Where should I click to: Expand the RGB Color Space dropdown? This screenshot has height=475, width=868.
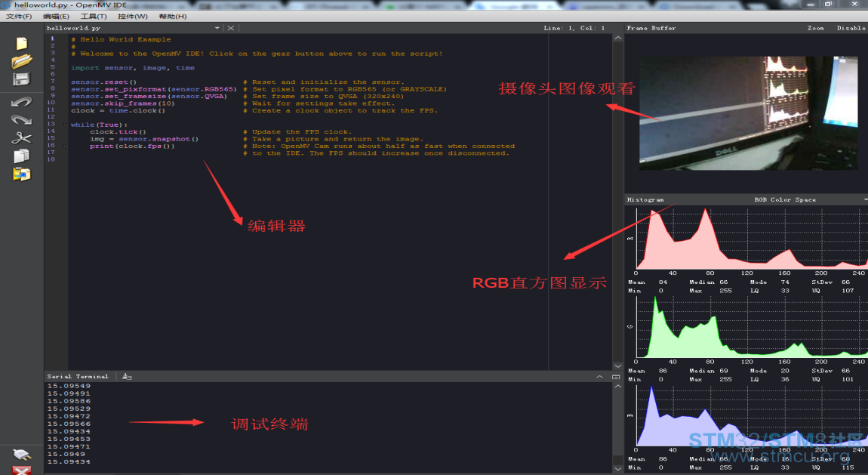click(x=864, y=199)
